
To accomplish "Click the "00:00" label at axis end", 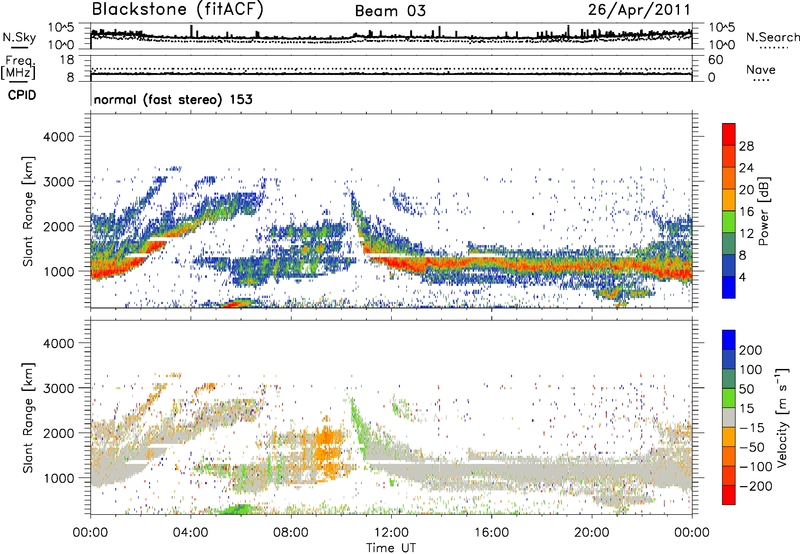I will 692,533.
